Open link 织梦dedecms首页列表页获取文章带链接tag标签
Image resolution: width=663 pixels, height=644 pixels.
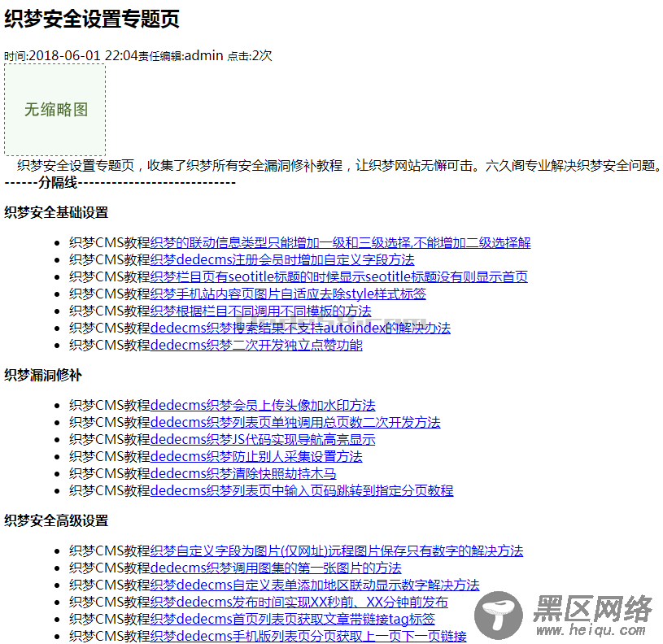pos(293,620)
